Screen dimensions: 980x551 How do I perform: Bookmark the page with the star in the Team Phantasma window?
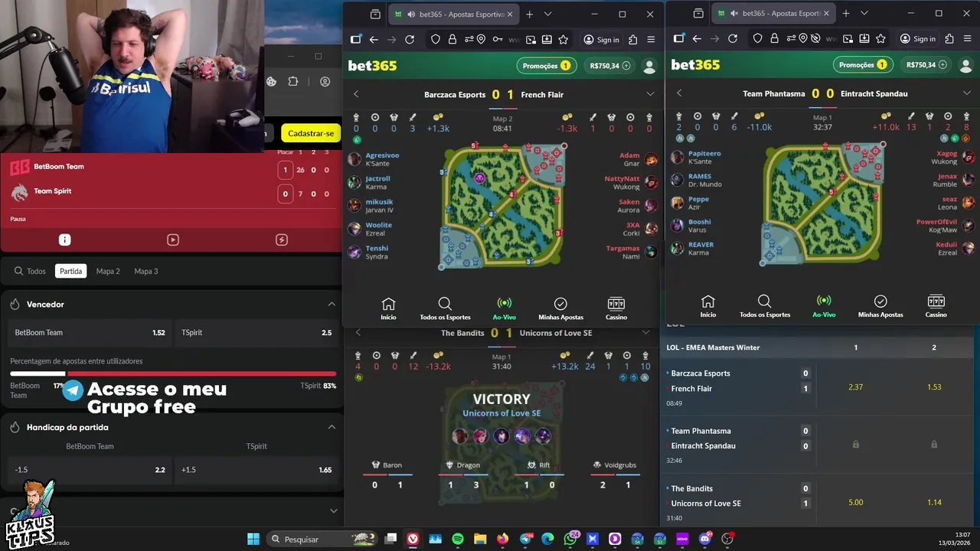pos(880,39)
